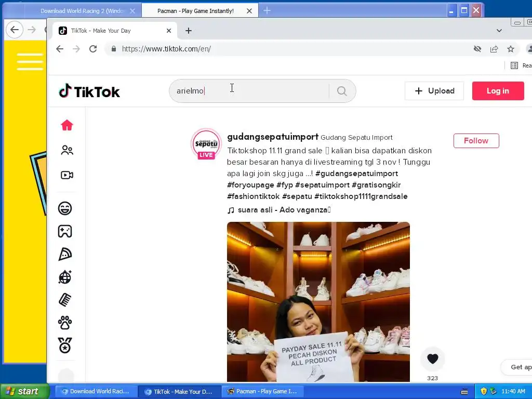Open a new tab in TikTok window
Screen dimensions: 532x399
click(189, 31)
